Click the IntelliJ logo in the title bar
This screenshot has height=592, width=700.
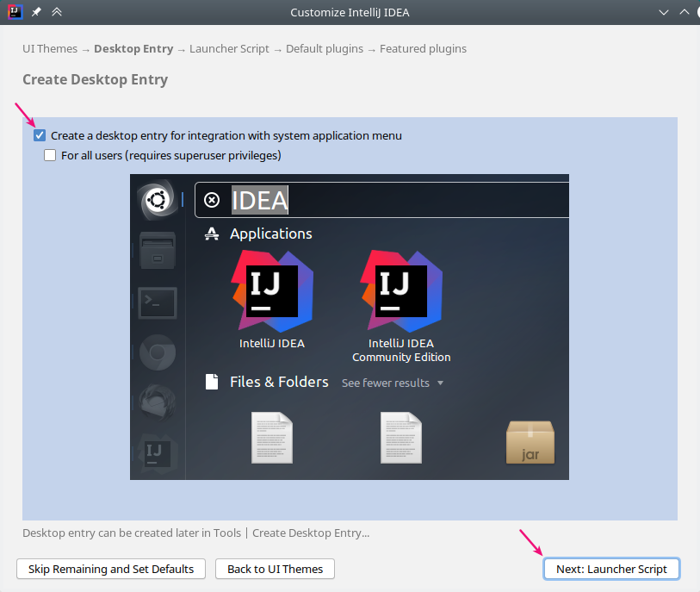tap(14, 12)
